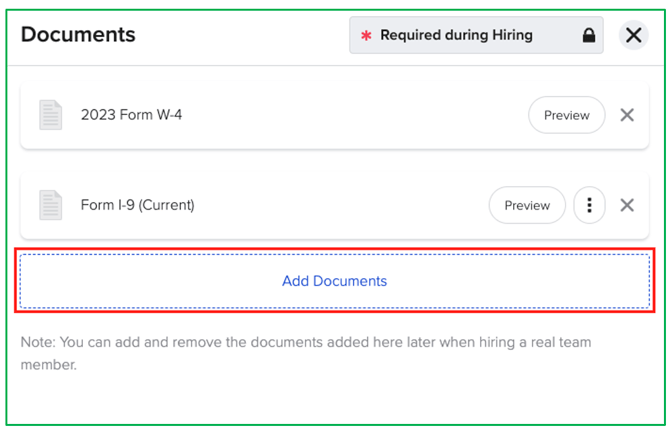Close the Documents dialog

(x=633, y=35)
